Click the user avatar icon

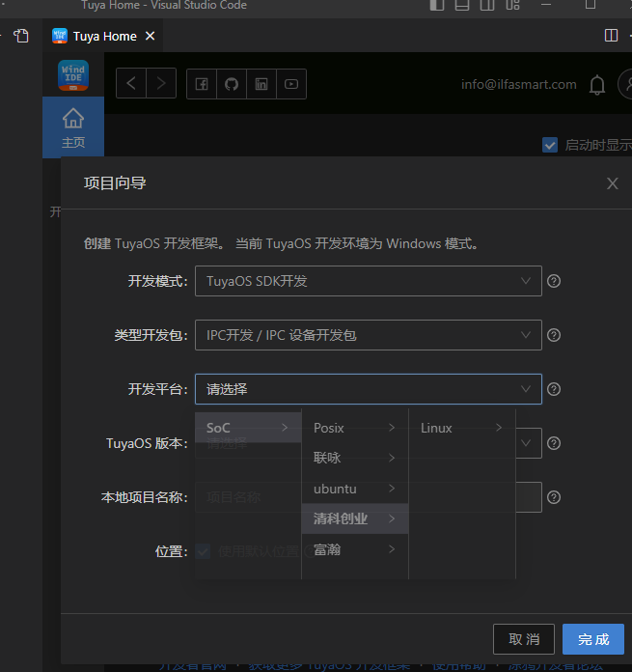tap(625, 84)
